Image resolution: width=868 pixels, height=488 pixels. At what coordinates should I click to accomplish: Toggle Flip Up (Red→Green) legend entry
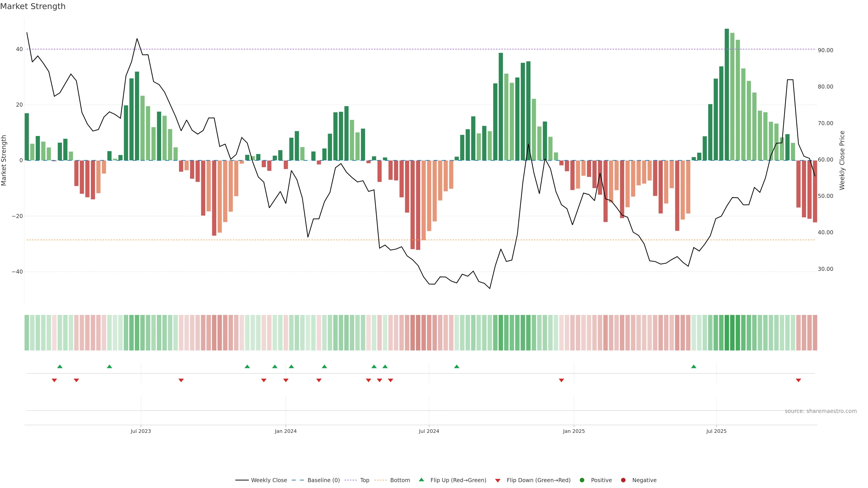point(458,480)
